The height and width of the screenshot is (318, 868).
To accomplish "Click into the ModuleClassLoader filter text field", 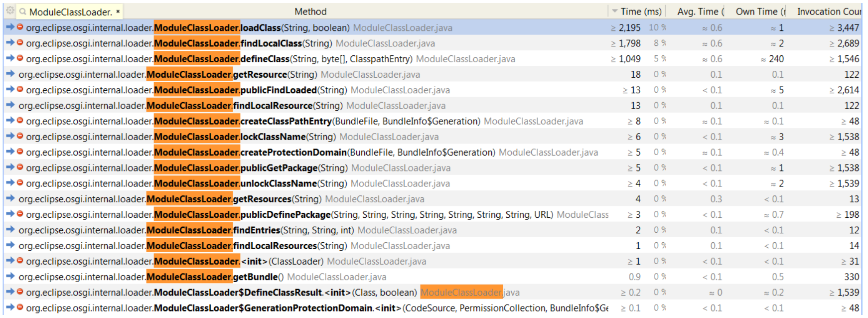I will 70,12.
